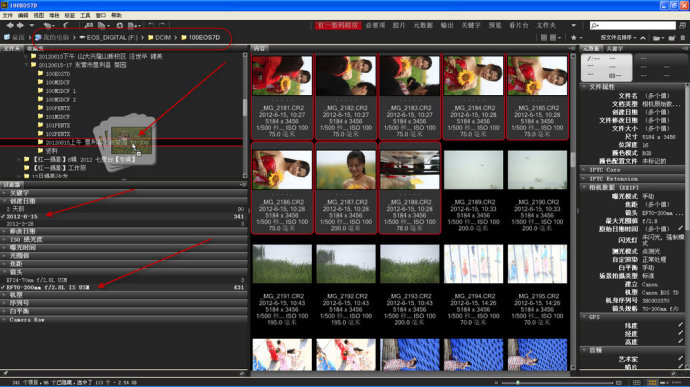This screenshot has height=387, width=690.
Task: Select thumbnail _MG_2187.CR2
Action: pyautogui.click(x=346, y=189)
